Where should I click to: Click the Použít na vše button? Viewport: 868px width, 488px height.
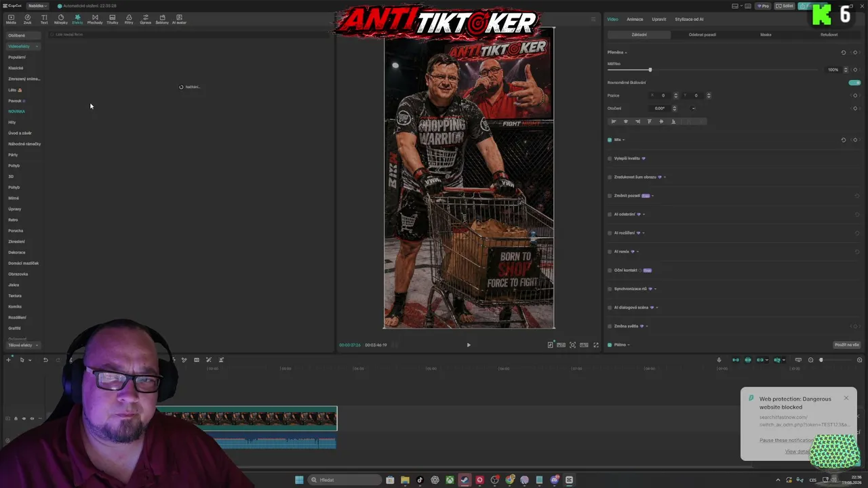pos(847,345)
